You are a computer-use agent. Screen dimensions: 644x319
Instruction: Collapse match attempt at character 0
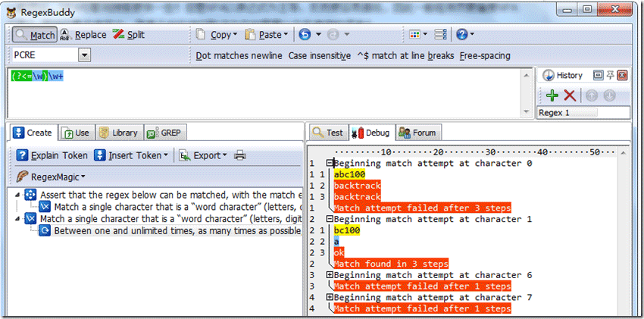[x=329, y=163]
